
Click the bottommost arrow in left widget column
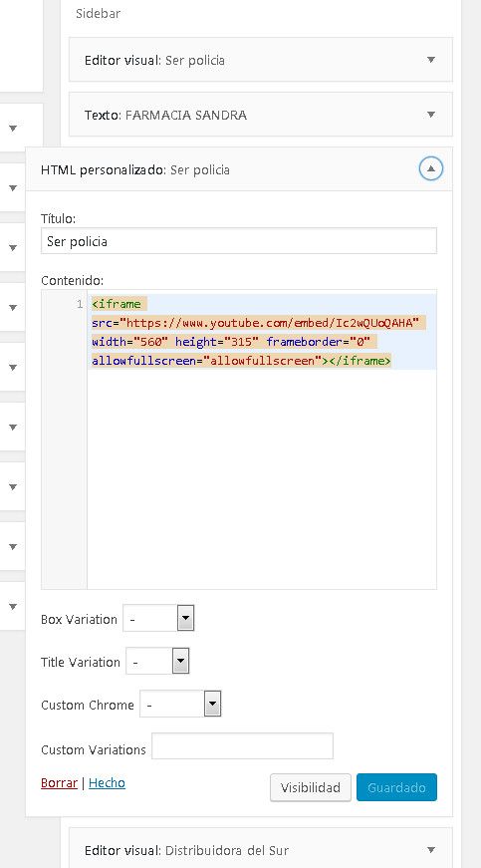click(13, 606)
